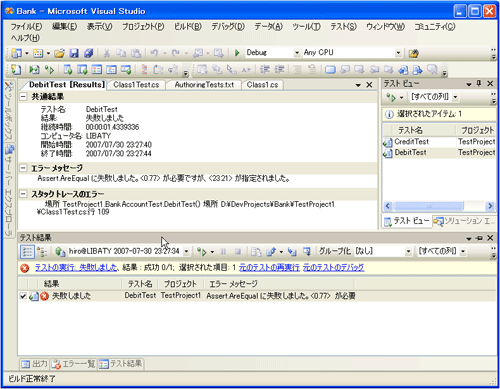Click エラー メッセージ column header in results
The width and height of the screenshot is (500, 389).
[280, 284]
